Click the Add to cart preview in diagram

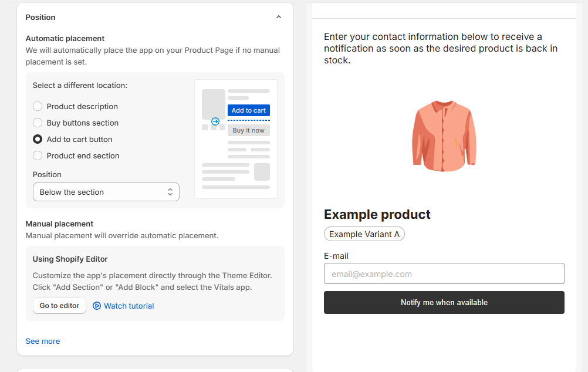(249, 110)
